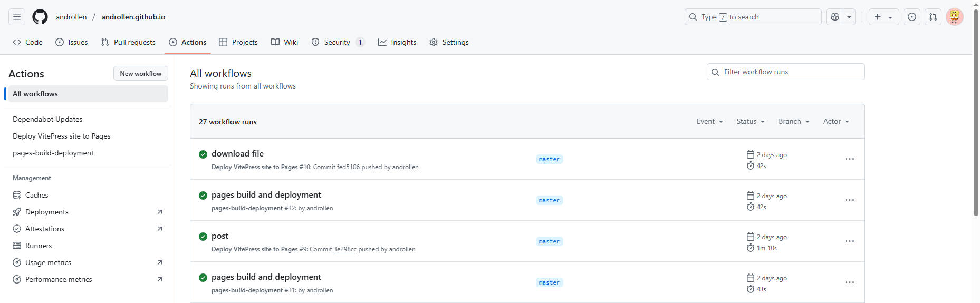Open options menu for pages build run #32
The width and height of the screenshot is (980, 303).
(x=849, y=200)
